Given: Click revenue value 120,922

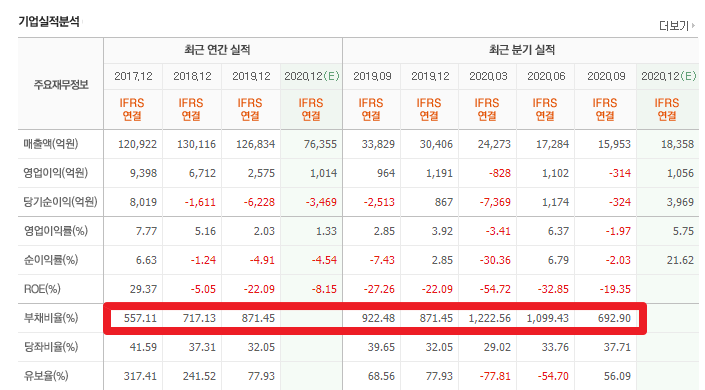Looking at the screenshot, I should tap(138, 144).
